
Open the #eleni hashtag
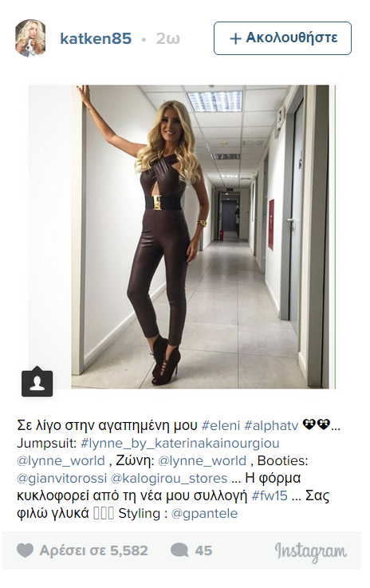221,425
